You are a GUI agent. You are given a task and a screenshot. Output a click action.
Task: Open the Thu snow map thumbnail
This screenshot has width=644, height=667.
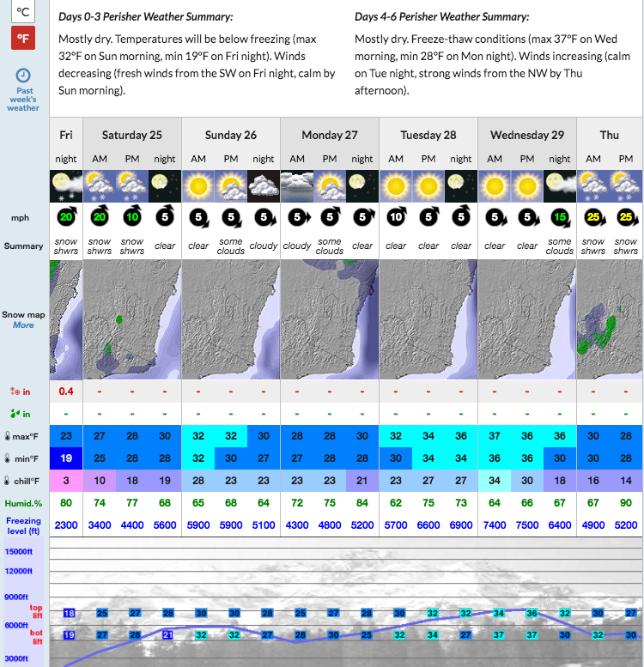(610, 319)
